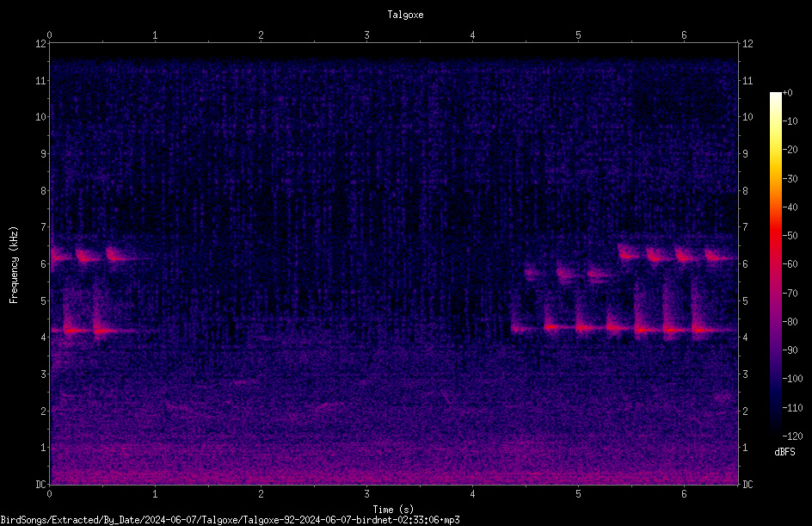The height and width of the screenshot is (526, 812).
Task: Select the -80 level on color scale
Action: (790, 321)
